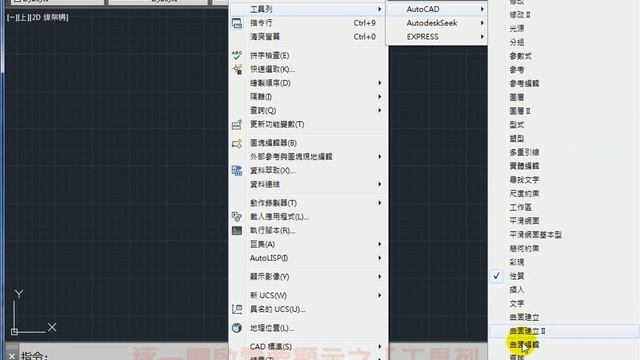Viewport: 640px width, 360px height.
Task: Enable the 修改 II toolbar
Action: point(520,15)
